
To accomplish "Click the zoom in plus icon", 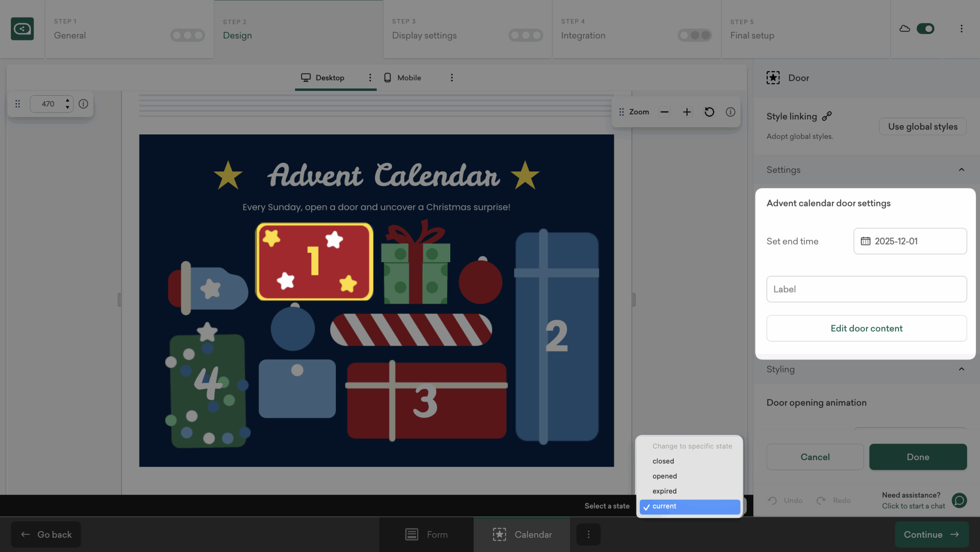I will pyautogui.click(x=687, y=112).
